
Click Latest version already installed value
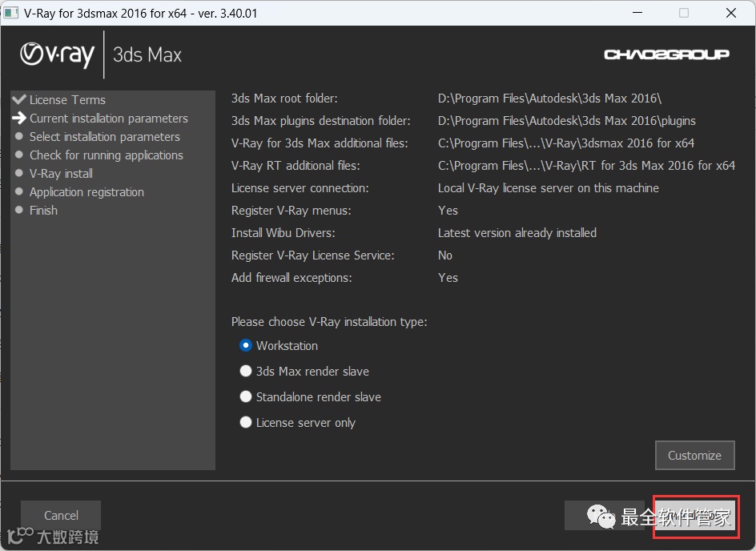(517, 233)
